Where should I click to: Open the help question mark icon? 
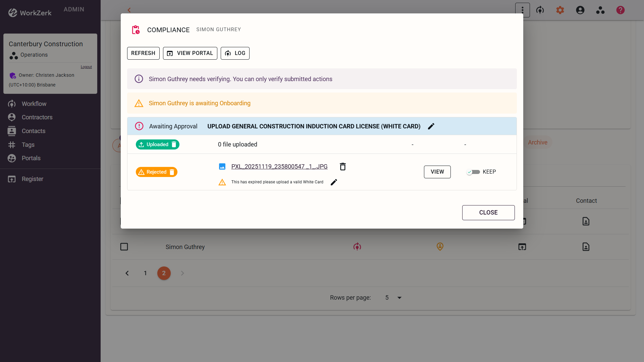620,10
